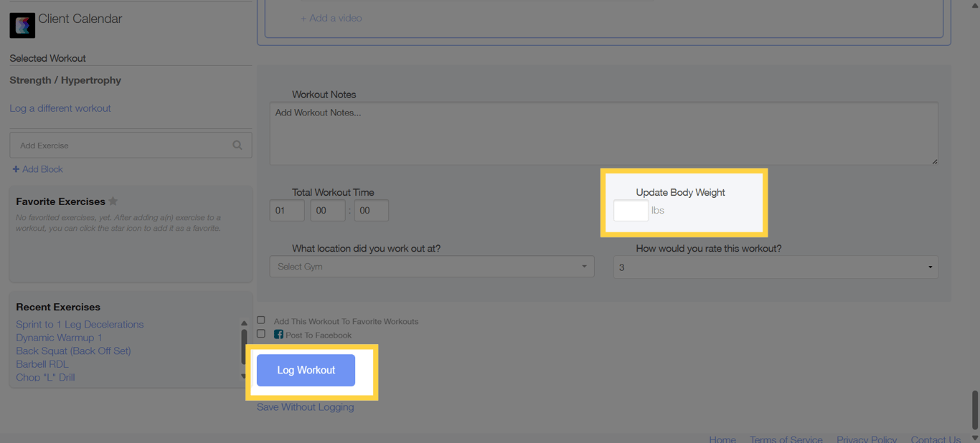
Task: Open the Select Gym location dropdown
Action: coord(432,267)
